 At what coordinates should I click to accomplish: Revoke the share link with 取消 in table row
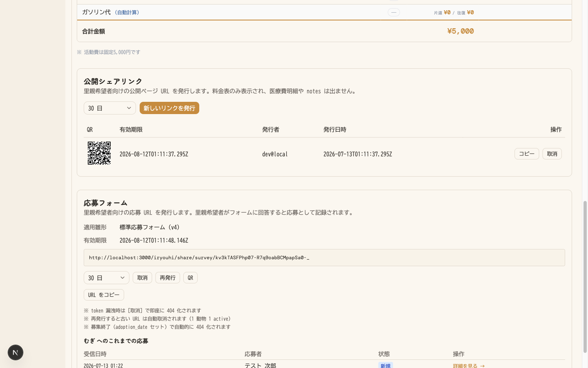pyautogui.click(x=552, y=154)
